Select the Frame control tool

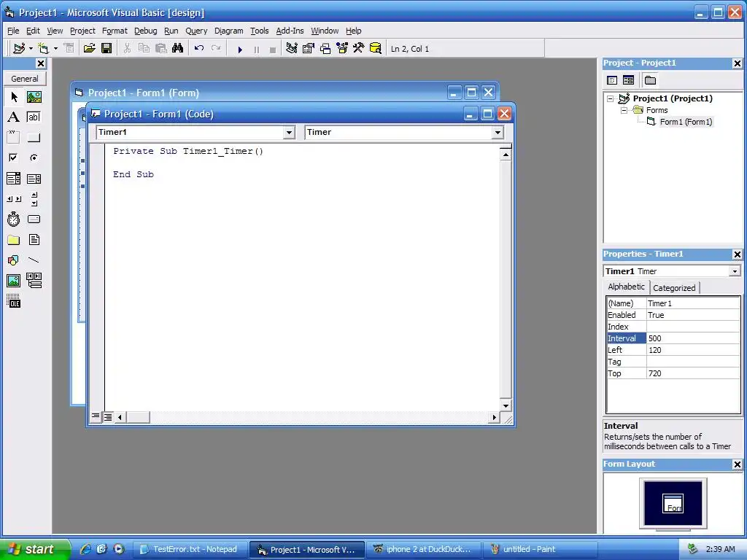point(14,137)
